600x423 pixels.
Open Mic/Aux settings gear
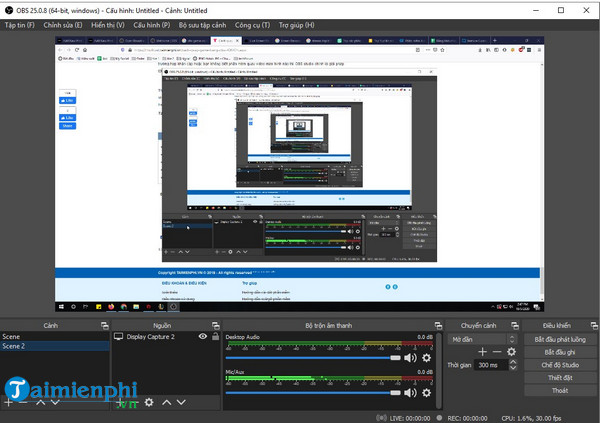tap(426, 393)
